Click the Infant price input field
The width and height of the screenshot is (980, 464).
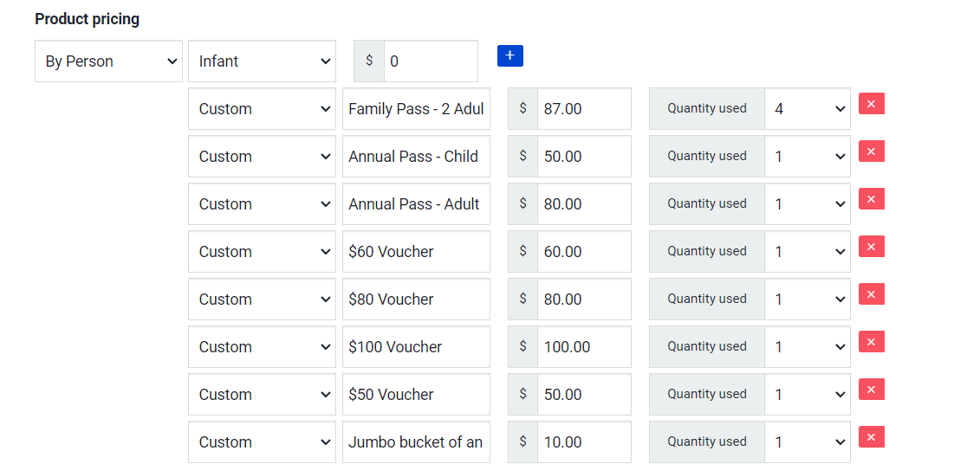click(430, 61)
